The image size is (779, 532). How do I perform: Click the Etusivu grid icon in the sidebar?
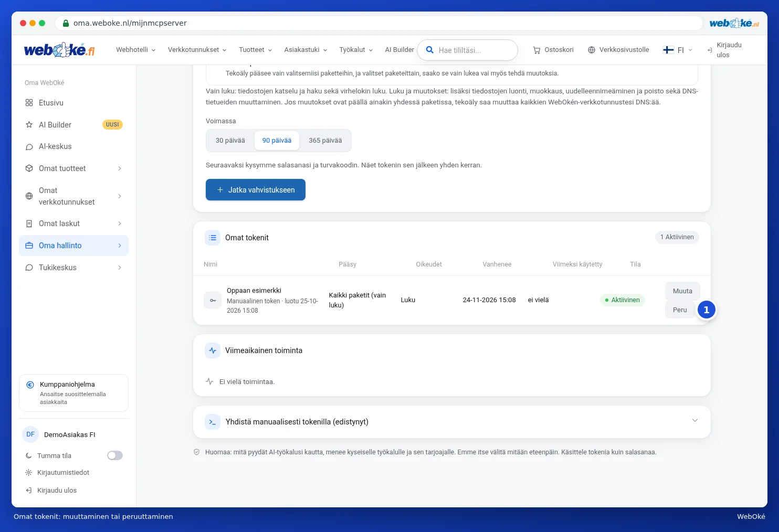[x=29, y=103]
